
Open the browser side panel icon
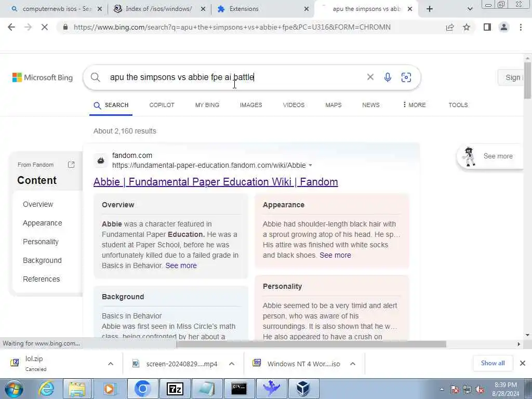pos(487,27)
